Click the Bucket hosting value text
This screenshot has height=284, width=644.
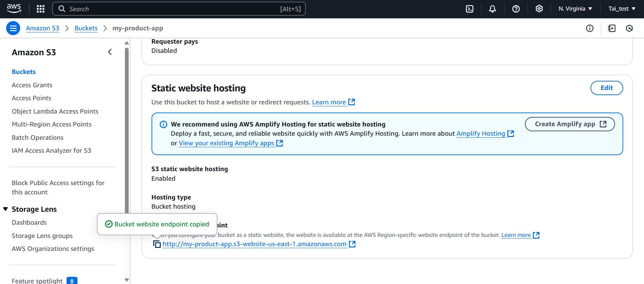coord(173,207)
